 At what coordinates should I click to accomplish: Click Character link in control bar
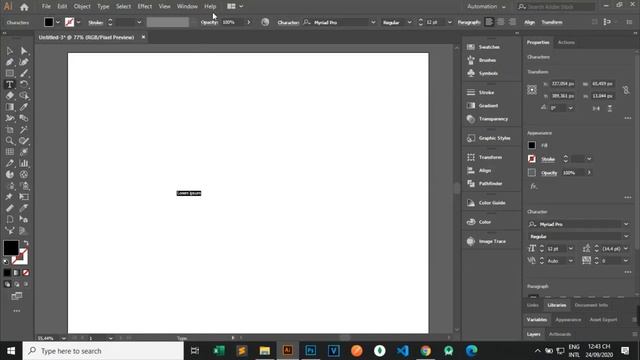(288, 22)
